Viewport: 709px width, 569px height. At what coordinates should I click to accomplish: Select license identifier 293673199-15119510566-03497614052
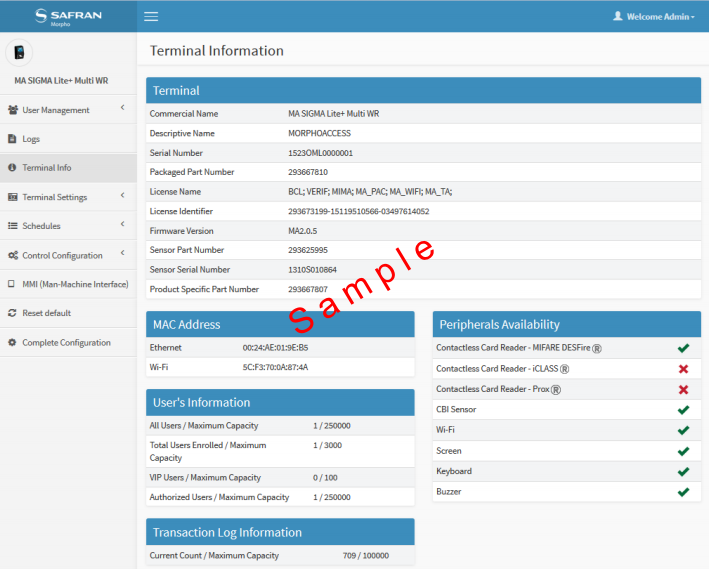click(359, 211)
